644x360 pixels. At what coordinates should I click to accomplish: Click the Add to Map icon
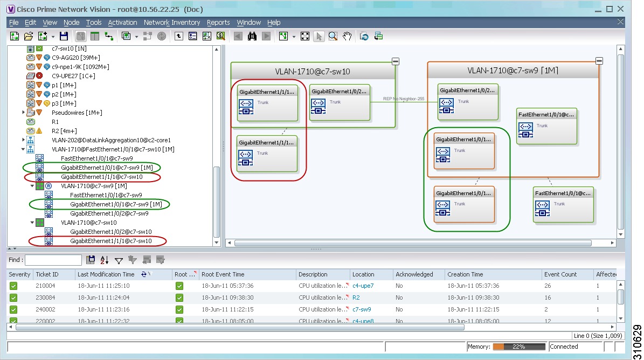tap(42, 37)
